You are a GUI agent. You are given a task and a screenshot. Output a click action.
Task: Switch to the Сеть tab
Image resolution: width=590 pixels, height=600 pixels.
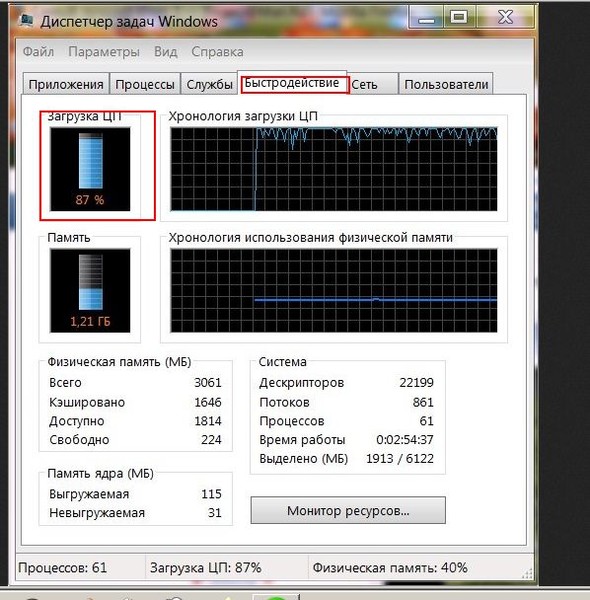[x=372, y=84]
